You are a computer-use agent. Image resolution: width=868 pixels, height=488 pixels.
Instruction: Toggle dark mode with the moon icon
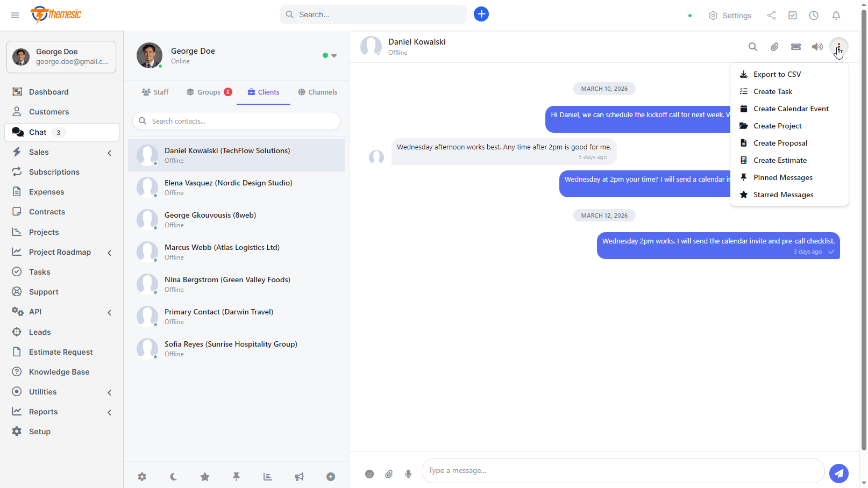[173, 476]
